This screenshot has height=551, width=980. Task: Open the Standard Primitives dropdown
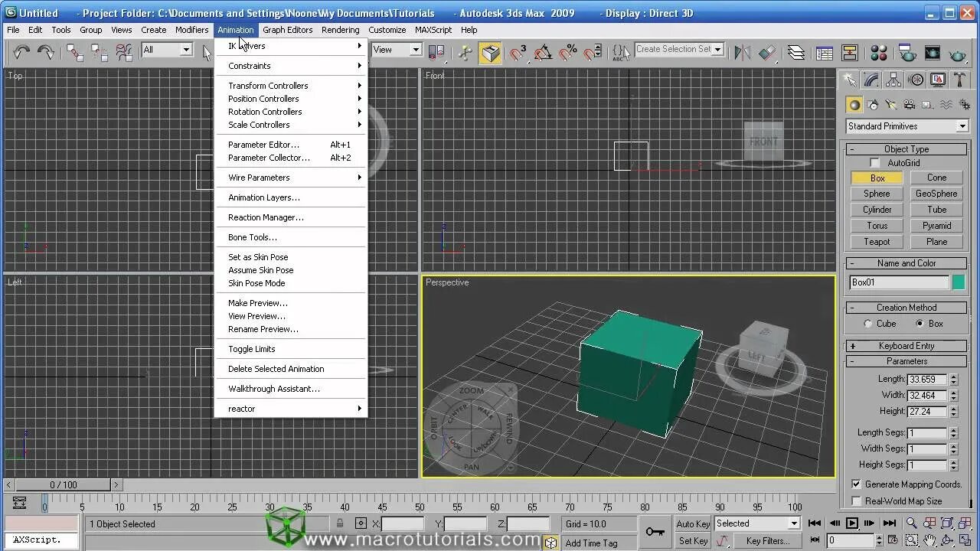pos(907,126)
